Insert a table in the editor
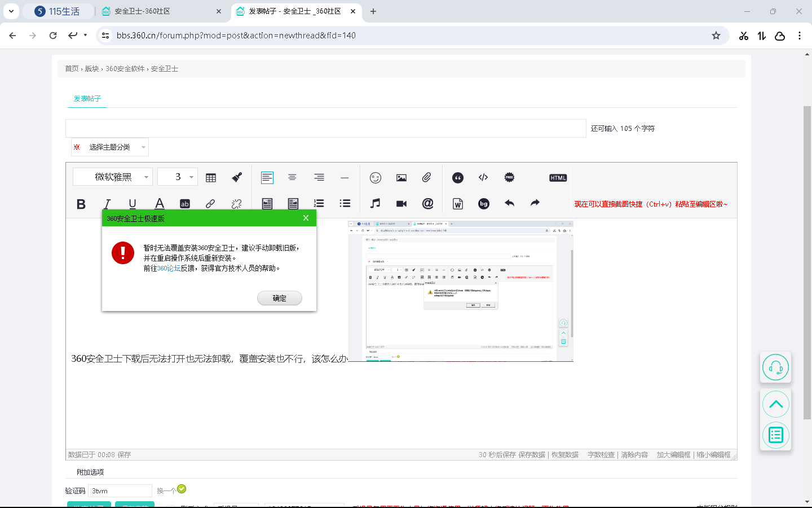Viewport: 812px width, 508px height. tap(211, 178)
